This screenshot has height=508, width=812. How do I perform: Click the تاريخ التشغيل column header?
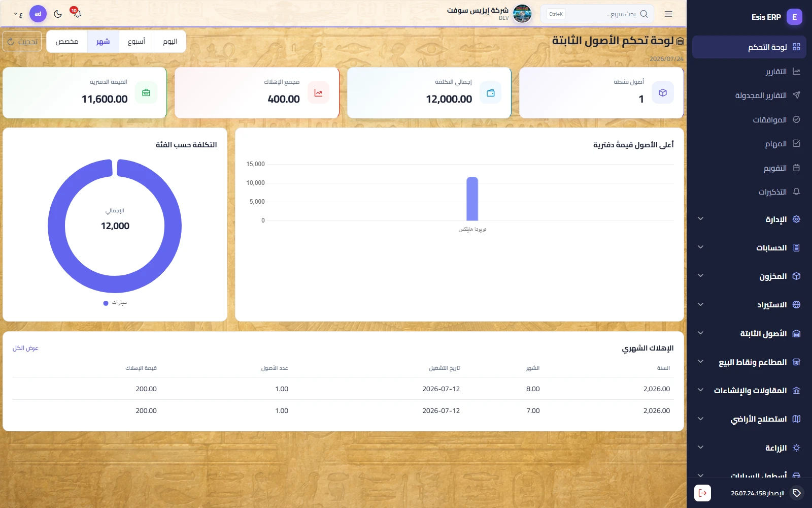pos(444,368)
